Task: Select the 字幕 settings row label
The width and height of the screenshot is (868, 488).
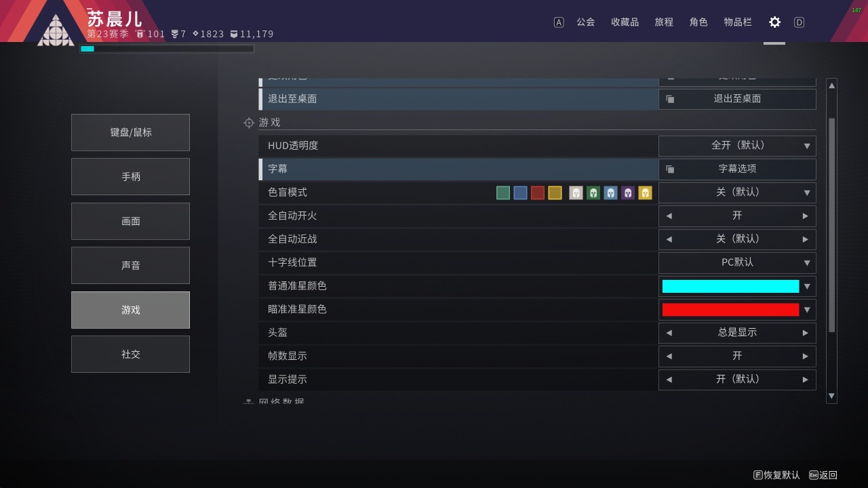Action: tap(277, 169)
